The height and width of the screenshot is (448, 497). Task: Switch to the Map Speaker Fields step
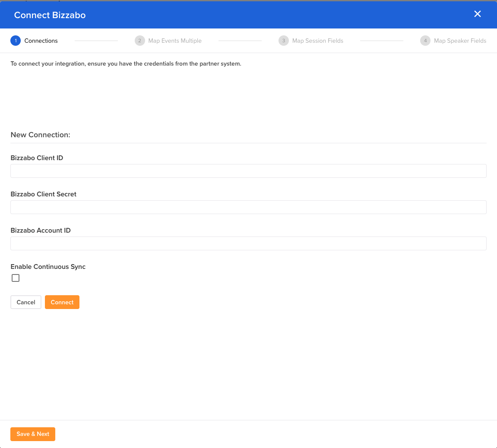pyautogui.click(x=460, y=41)
